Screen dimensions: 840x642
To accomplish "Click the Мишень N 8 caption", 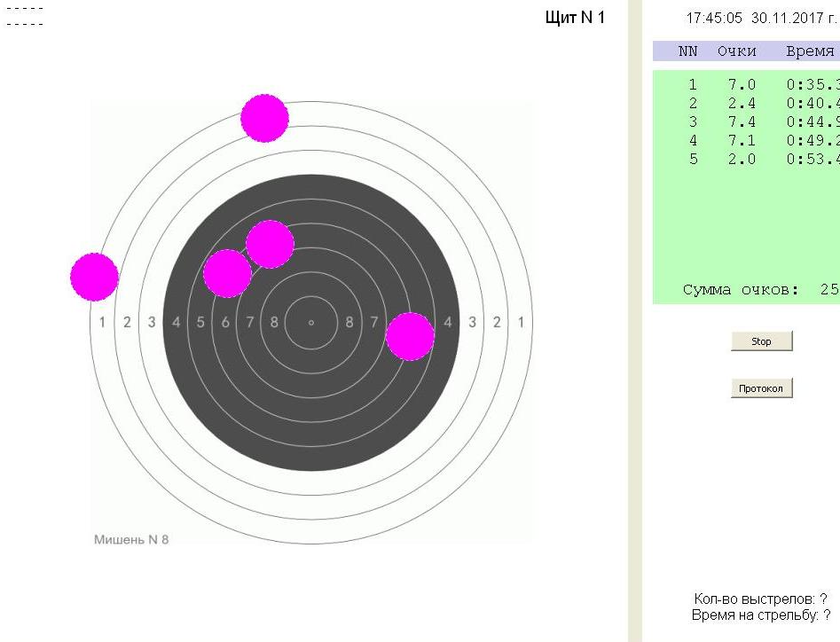I will pyautogui.click(x=131, y=539).
